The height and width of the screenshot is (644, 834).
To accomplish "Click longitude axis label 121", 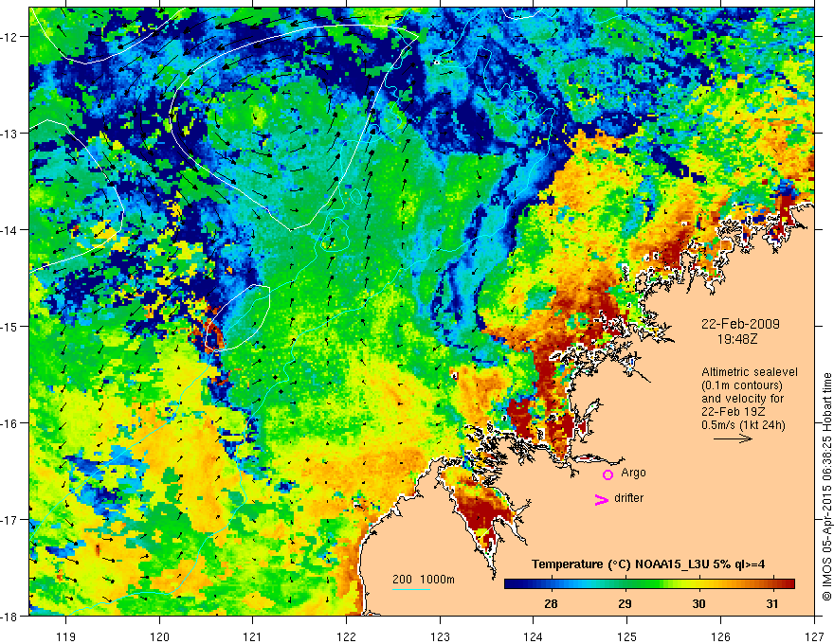I will 253,636.
